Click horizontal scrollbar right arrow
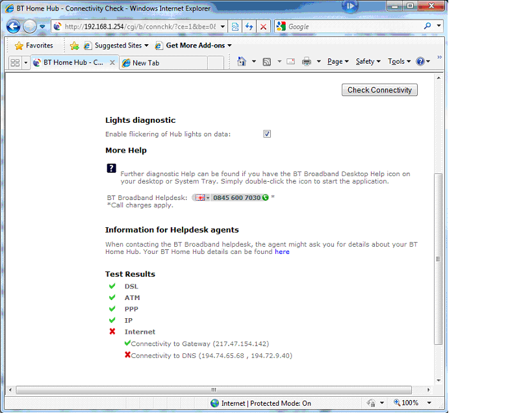Screen dimensions: 532x413 [429, 390]
